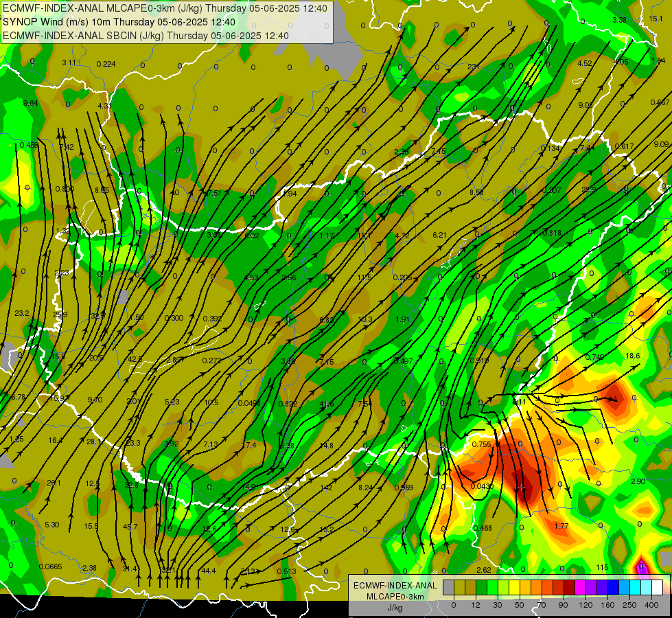The height and width of the screenshot is (618, 672).
Task: Click the 70 tick label in the legend
Action: [542, 605]
